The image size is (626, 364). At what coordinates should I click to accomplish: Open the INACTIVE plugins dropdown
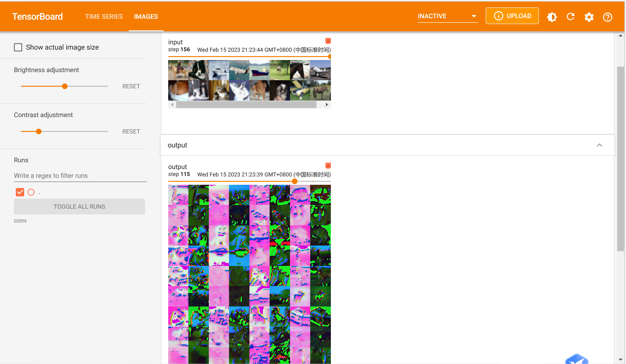point(447,16)
